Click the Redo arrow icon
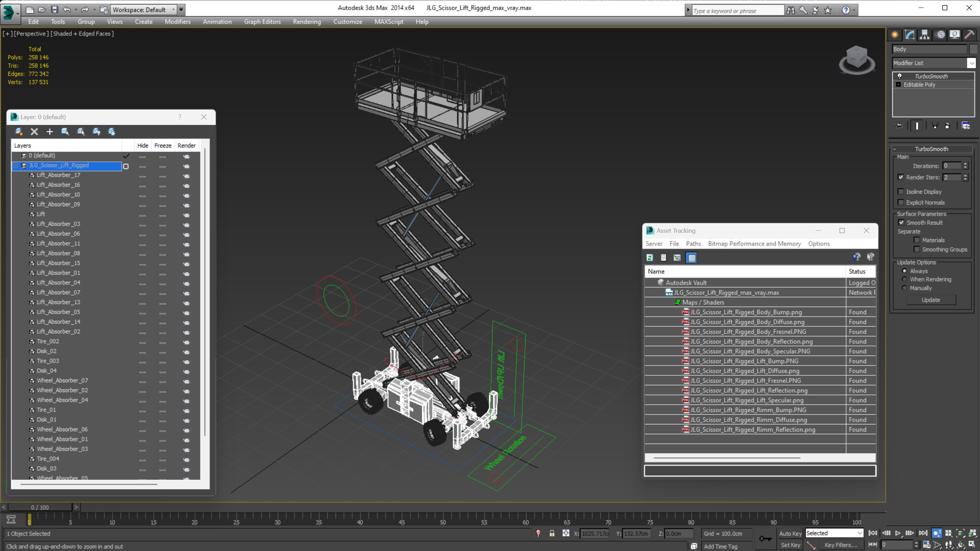 (x=85, y=10)
